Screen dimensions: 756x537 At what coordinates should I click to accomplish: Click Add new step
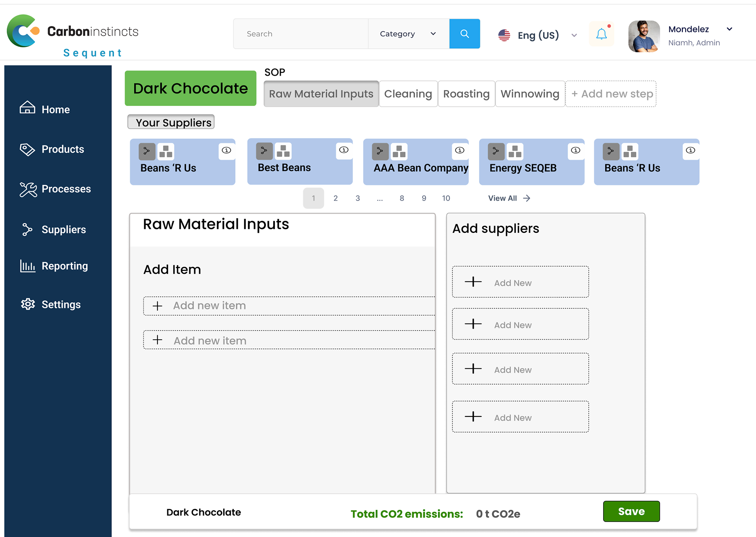pos(611,94)
